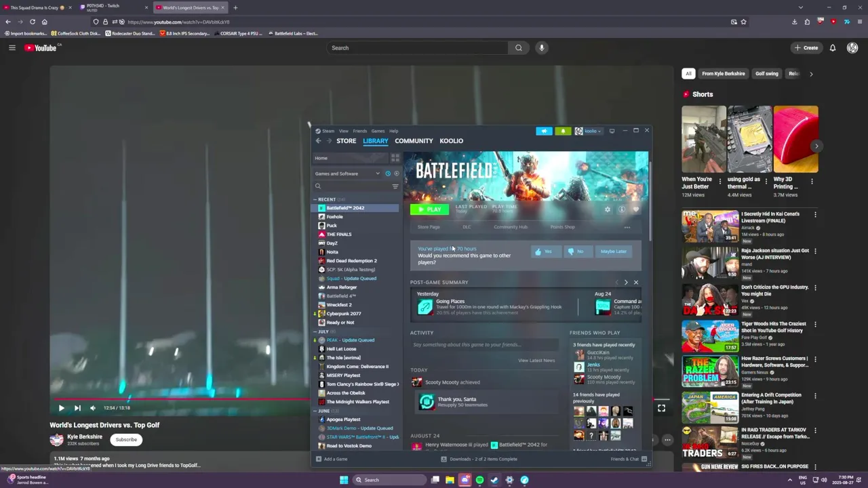The width and height of the screenshot is (868, 488).
Task: Start YouTube voice search microphone
Action: (x=541, y=47)
